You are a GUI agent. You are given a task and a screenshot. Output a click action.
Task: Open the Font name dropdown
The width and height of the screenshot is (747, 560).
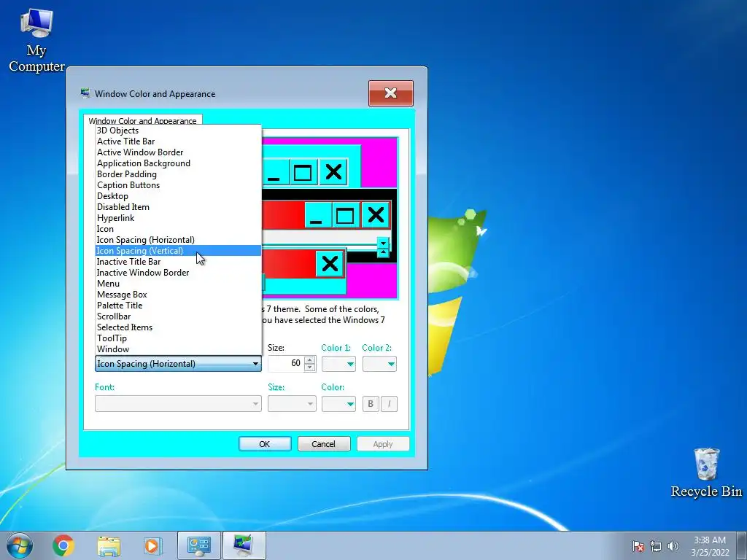(x=178, y=404)
